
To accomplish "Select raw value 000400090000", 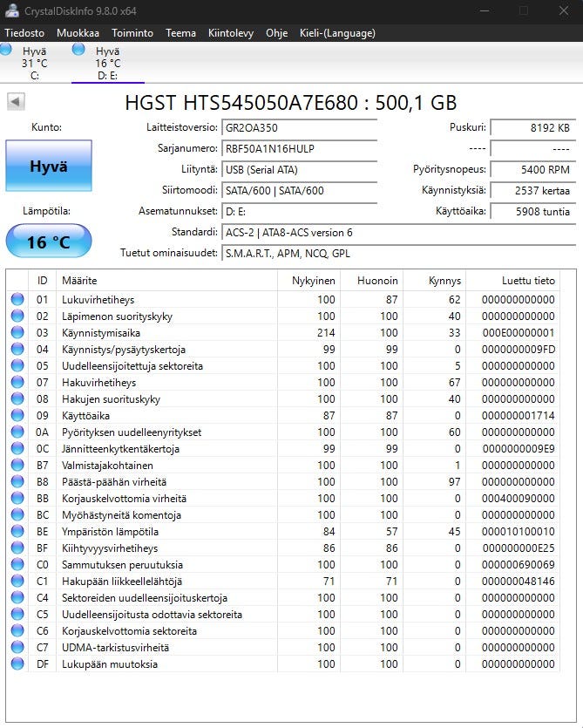I will (518, 499).
